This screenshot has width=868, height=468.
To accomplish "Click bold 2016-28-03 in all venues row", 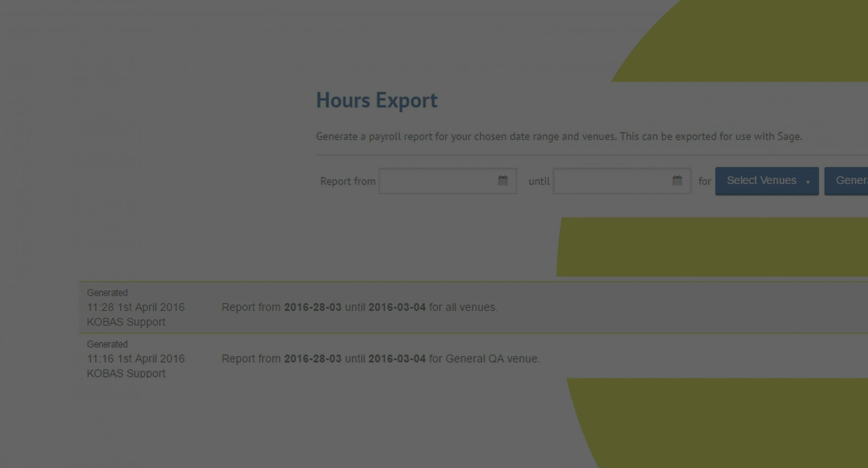I will point(312,307).
